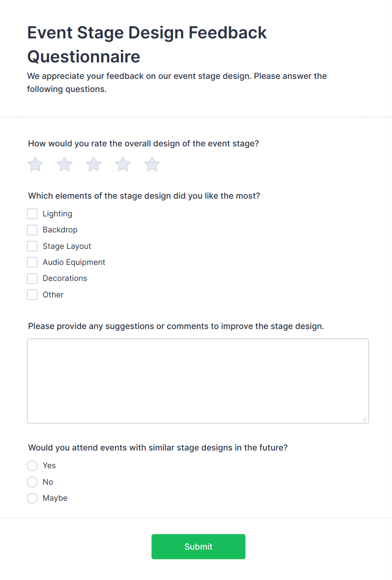Click the stage elements question text
This screenshot has height=580, width=392.
(x=144, y=196)
